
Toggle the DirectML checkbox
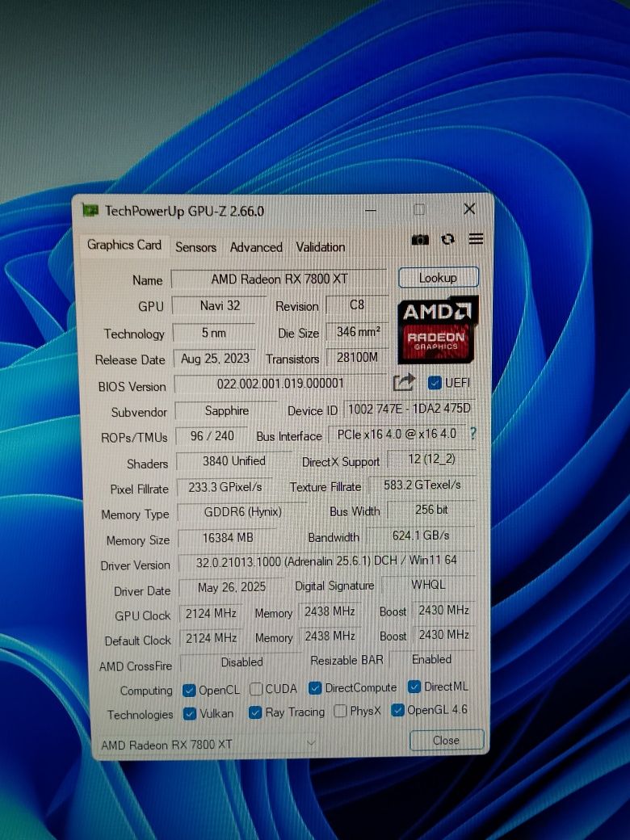pos(414,687)
